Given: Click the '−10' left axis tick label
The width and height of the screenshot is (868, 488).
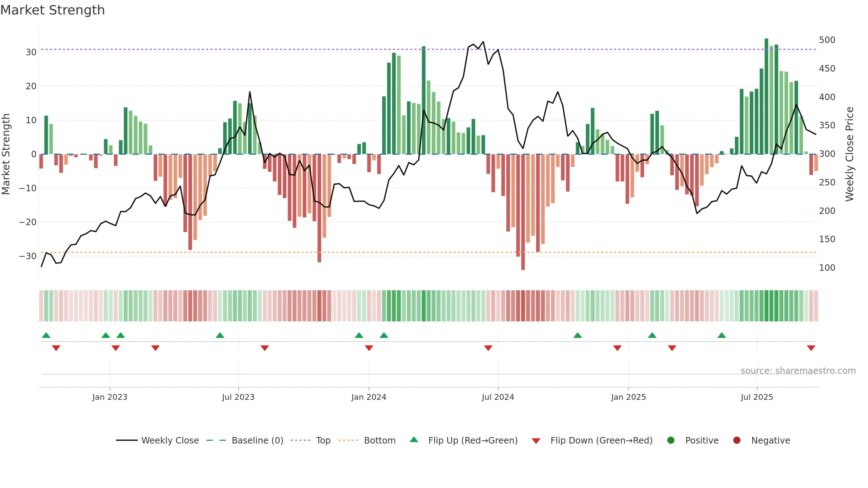Looking at the screenshot, I should pos(28,188).
